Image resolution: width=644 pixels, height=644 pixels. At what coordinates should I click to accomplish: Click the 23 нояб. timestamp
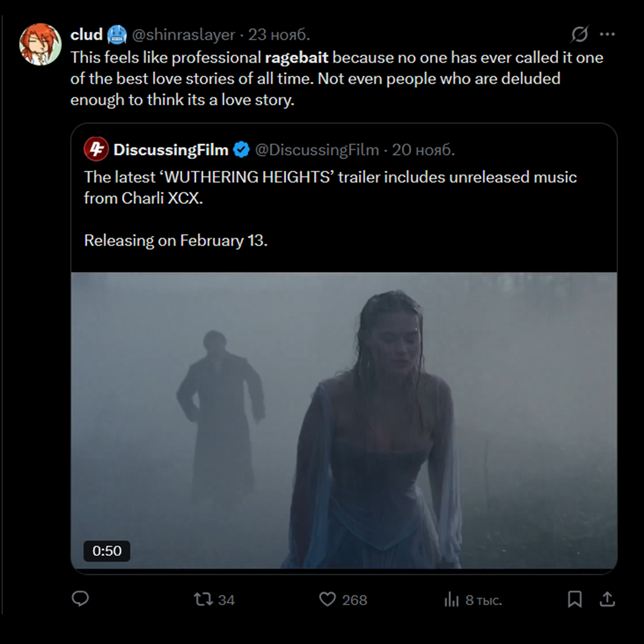(x=279, y=35)
